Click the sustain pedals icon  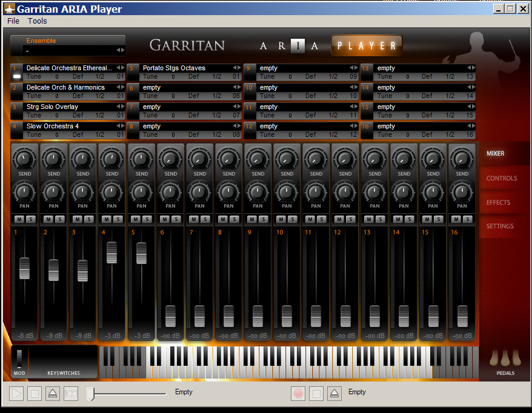click(505, 359)
